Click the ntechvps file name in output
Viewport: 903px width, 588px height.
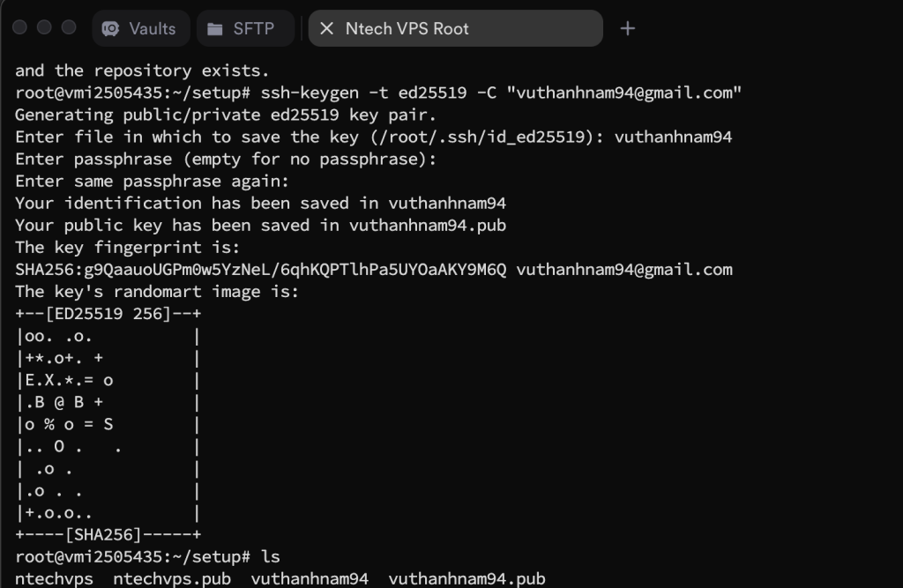tap(54, 579)
